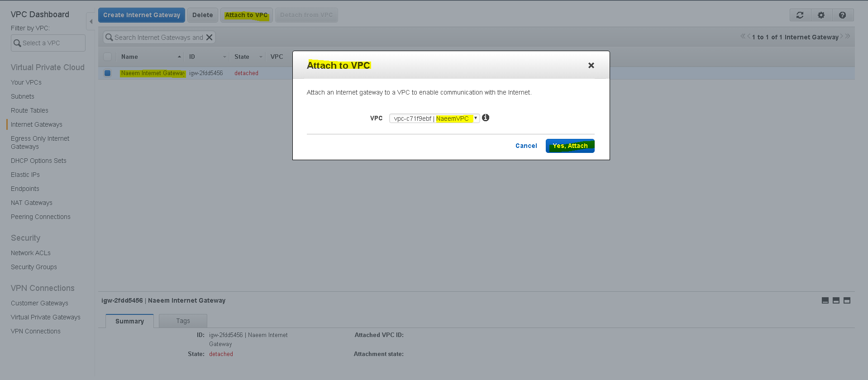
Task: Switch to the Tags tab
Action: pos(183,321)
